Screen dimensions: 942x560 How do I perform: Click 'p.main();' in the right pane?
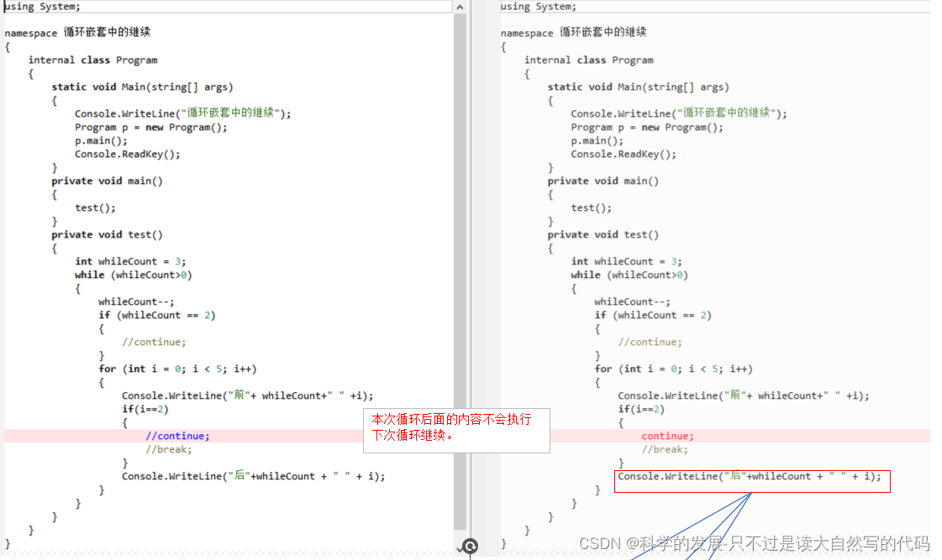point(597,140)
